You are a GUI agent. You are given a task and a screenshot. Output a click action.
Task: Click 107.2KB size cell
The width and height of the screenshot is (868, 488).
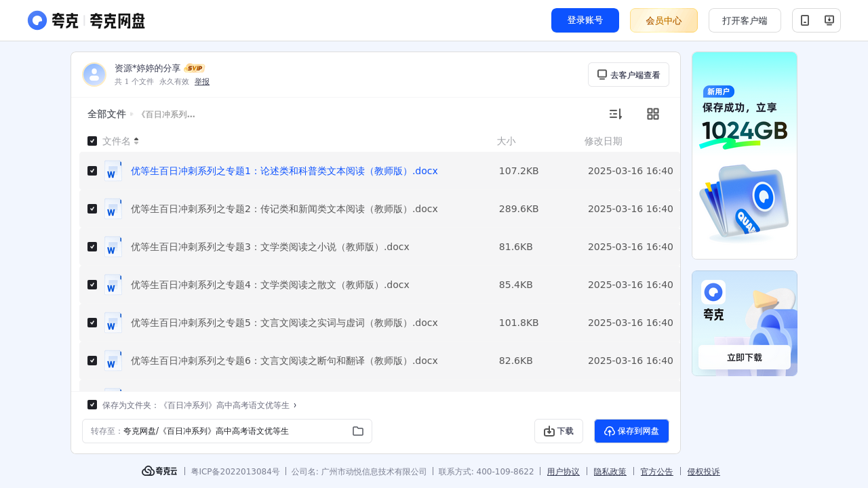click(519, 171)
